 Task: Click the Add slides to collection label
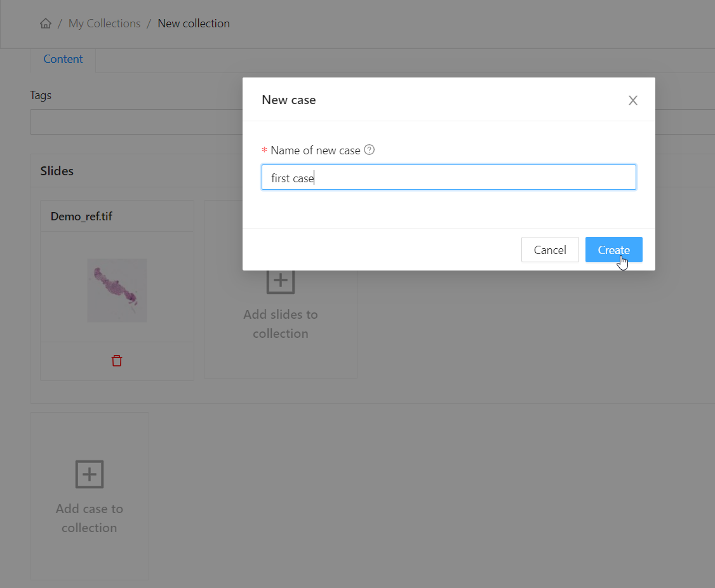coord(280,324)
